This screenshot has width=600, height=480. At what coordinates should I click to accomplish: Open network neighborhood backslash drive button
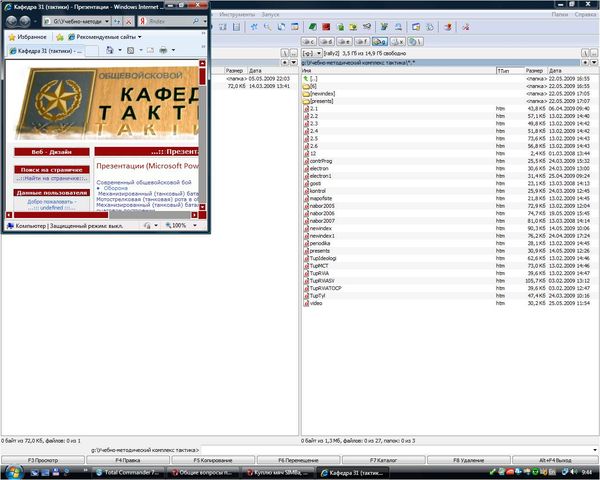[x=415, y=41]
